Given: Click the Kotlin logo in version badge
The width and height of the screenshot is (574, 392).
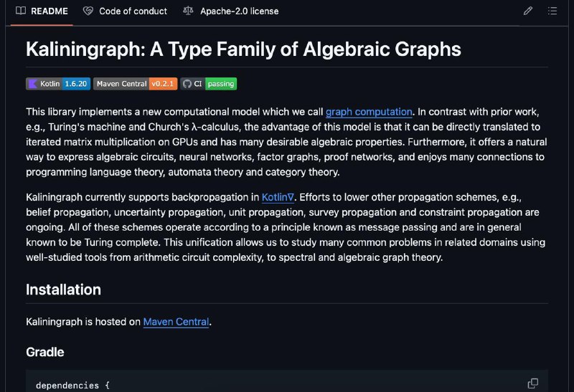Looking at the screenshot, I should pyautogui.click(x=32, y=84).
